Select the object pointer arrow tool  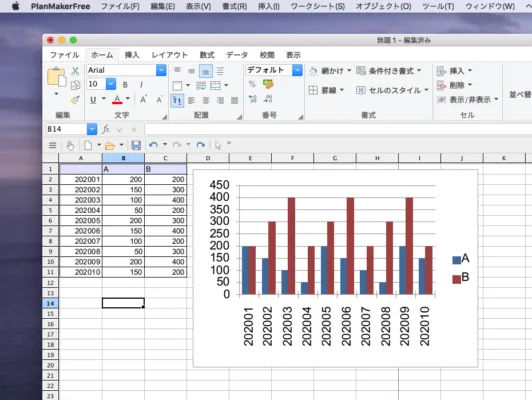pyautogui.click(x=218, y=146)
